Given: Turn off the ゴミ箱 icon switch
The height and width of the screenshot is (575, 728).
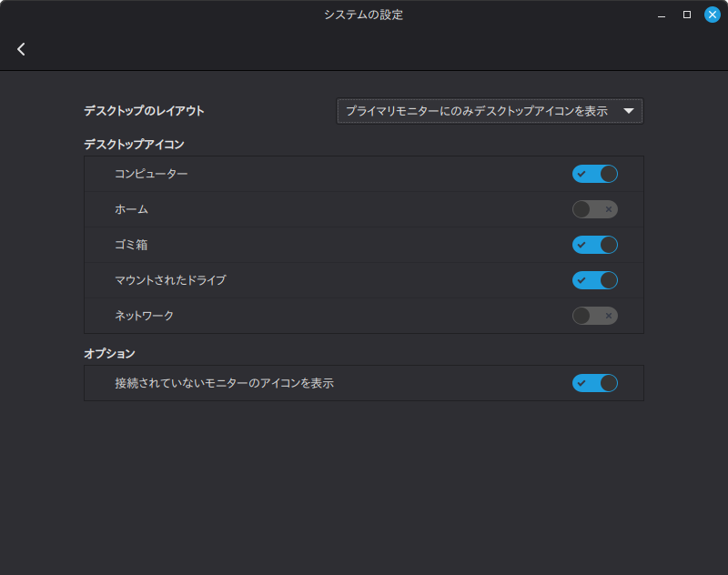Looking at the screenshot, I should [x=595, y=245].
